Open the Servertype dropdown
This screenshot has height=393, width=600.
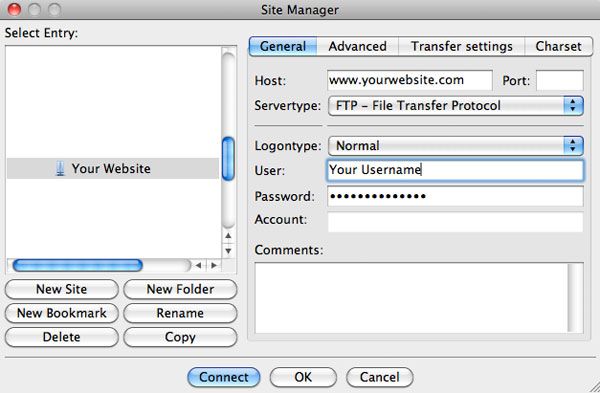[456, 106]
